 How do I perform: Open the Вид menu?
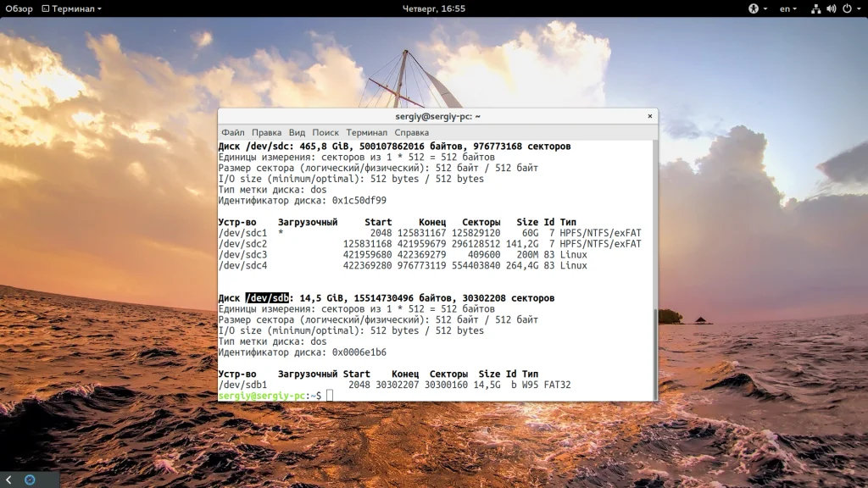pos(297,133)
